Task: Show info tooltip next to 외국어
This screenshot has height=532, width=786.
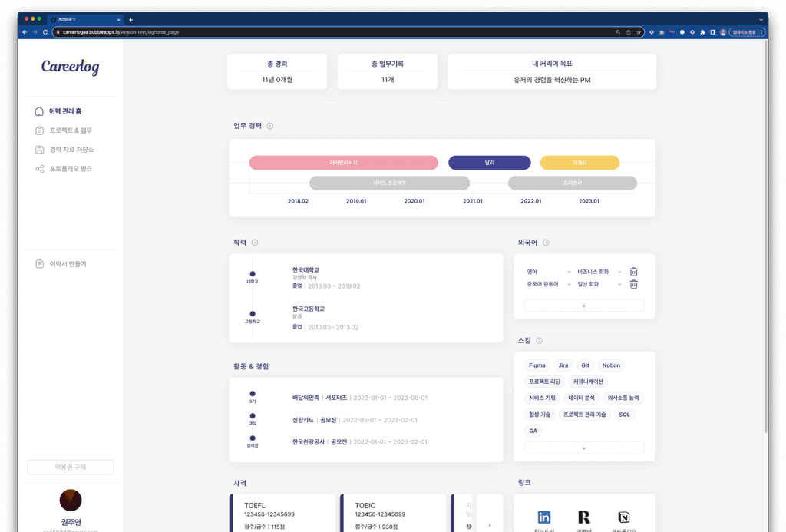Action: pyautogui.click(x=546, y=243)
